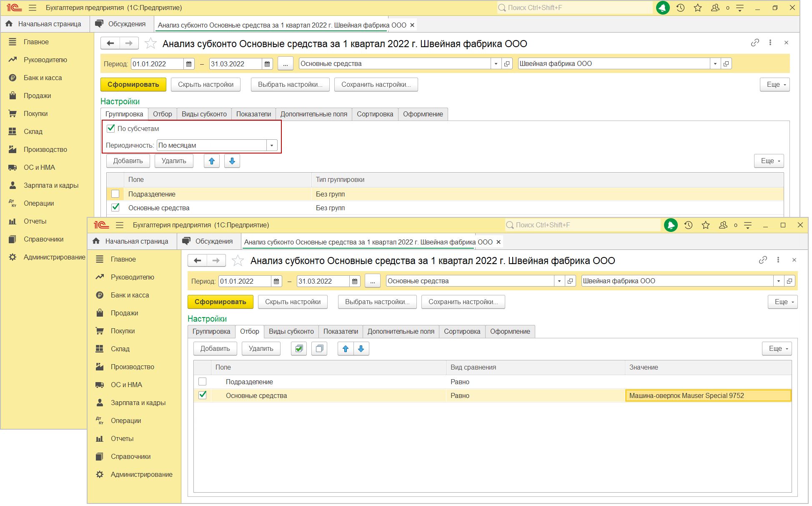The image size is (812, 506).
Task: Open top Еще menu in front window
Action: point(783,302)
